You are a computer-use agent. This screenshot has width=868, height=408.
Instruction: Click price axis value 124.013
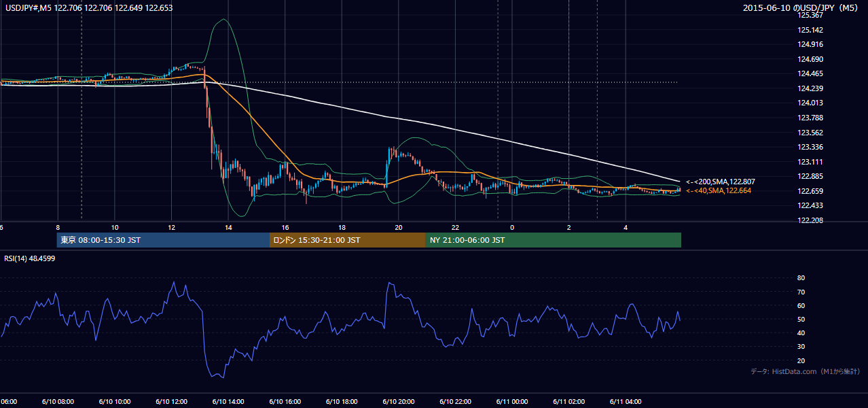pos(810,103)
